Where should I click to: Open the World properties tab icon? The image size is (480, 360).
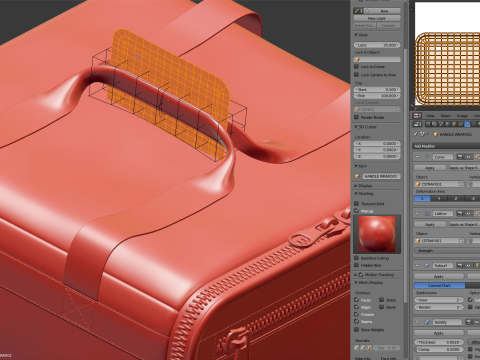pyautogui.click(x=447, y=124)
